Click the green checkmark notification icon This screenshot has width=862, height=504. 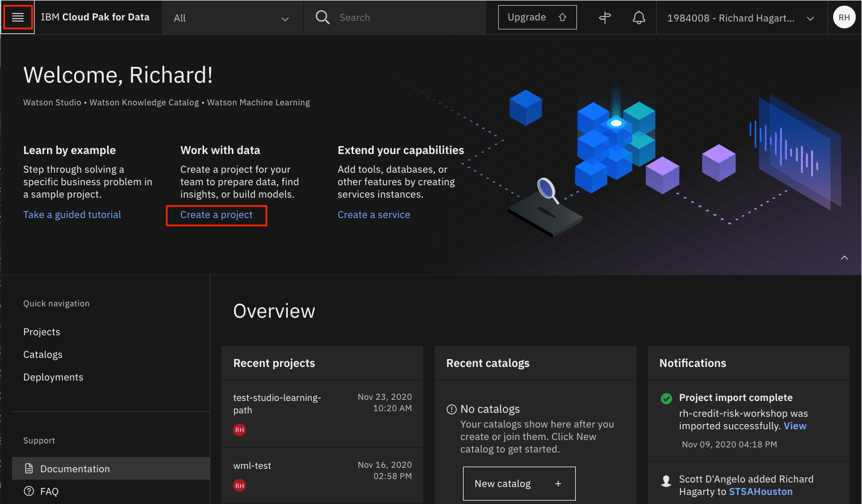pos(666,398)
